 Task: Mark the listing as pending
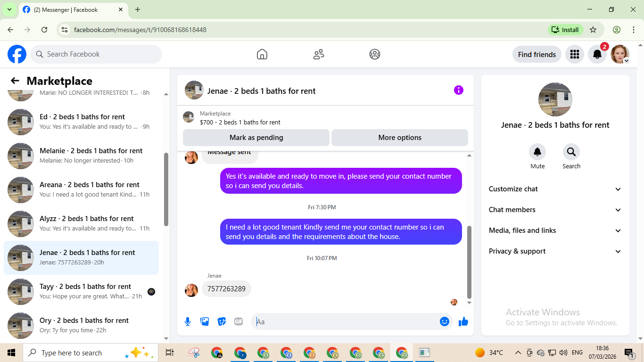pos(256,138)
